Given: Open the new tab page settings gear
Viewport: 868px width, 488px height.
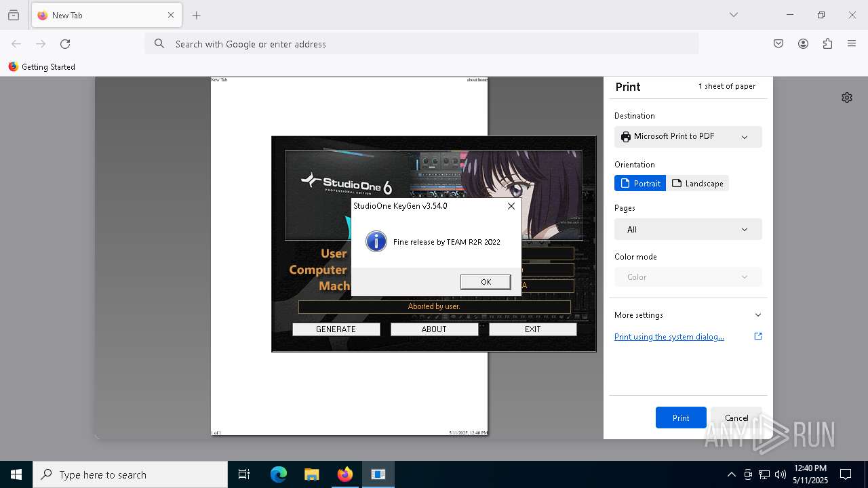Looking at the screenshot, I should [847, 98].
